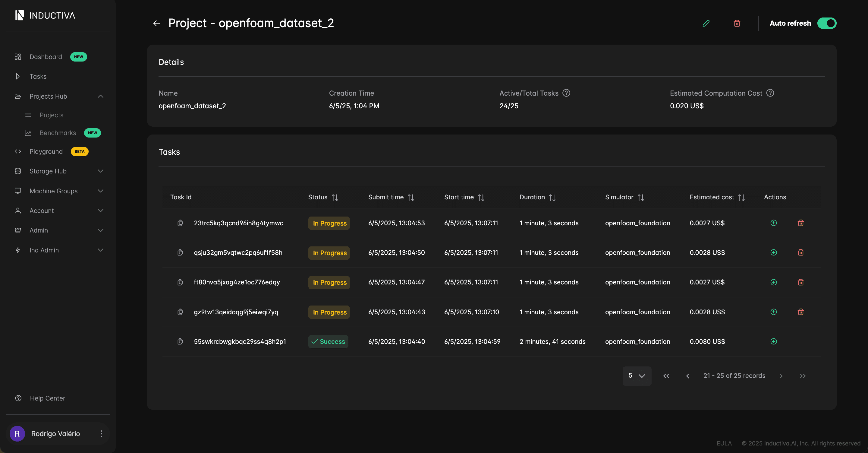Click the red trash icon in the header
The height and width of the screenshot is (453, 868).
click(737, 23)
